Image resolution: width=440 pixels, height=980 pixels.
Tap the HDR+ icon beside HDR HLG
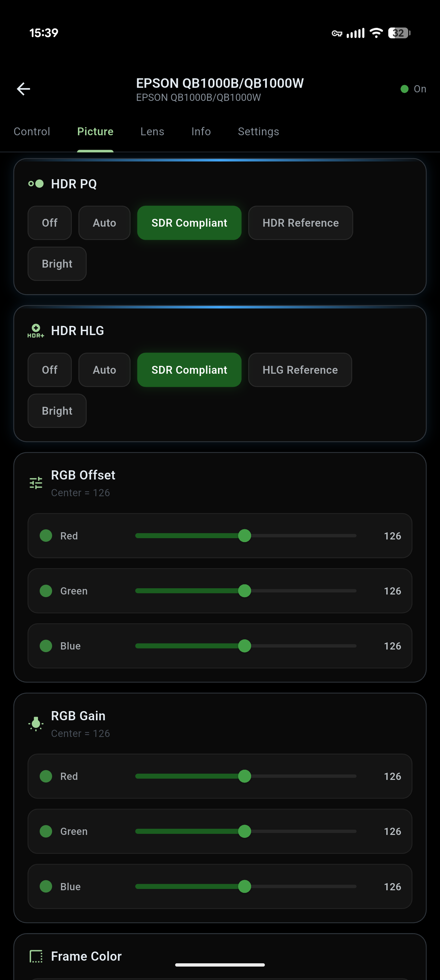[x=36, y=330]
